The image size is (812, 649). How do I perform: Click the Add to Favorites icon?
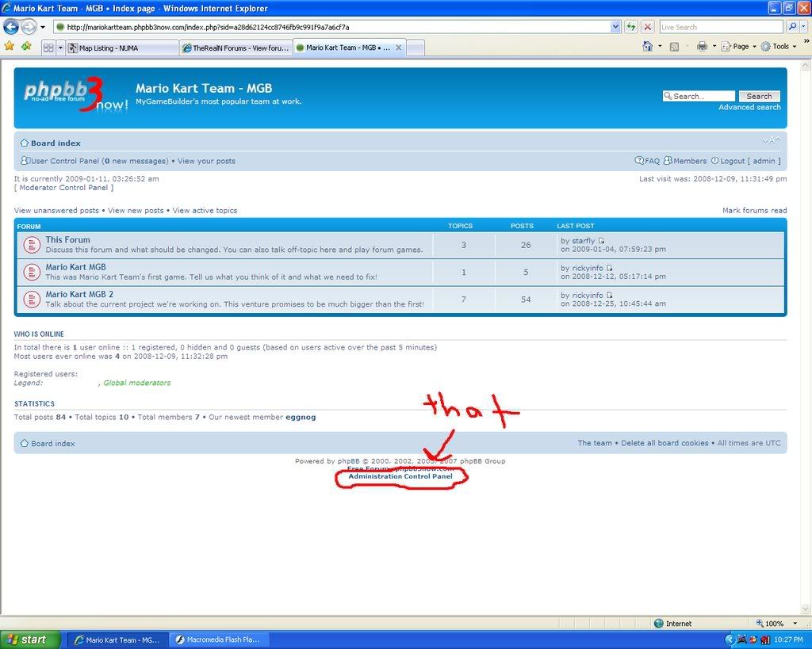26,47
